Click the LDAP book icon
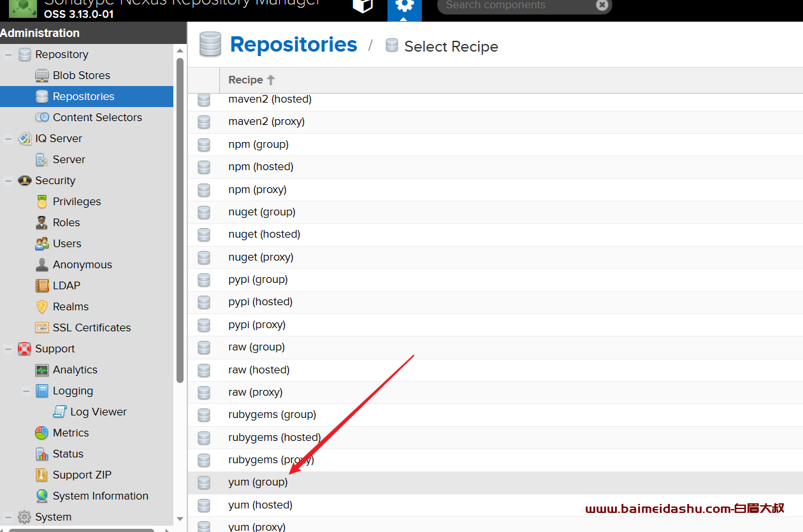The width and height of the screenshot is (803, 532). [x=42, y=285]
